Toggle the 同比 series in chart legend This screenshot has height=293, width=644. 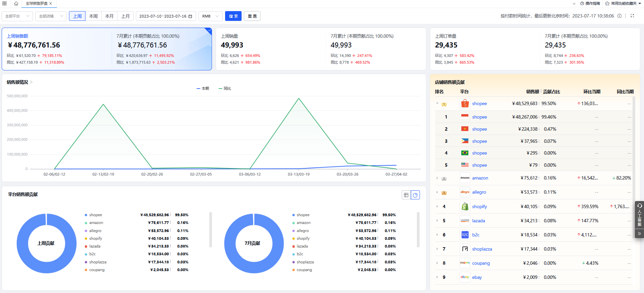[225, 89]
